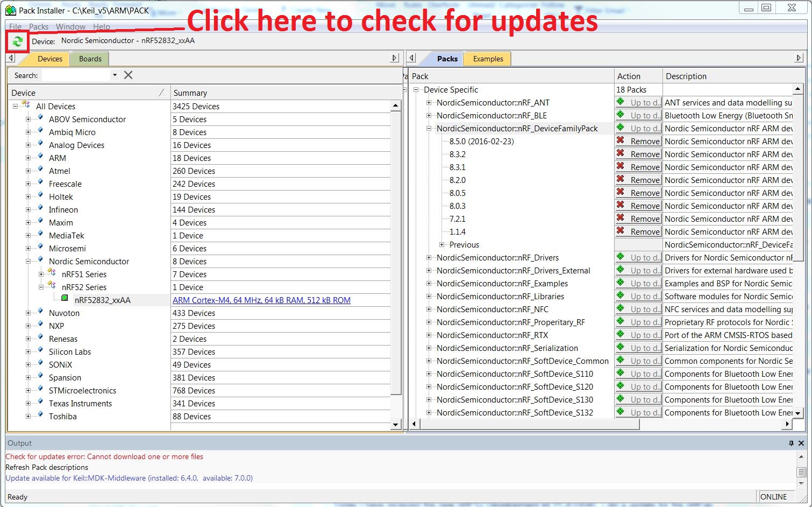The image size is (812, 507).
Task: Click Remove button for version 8.0.5
Action: [x=638, y=193]
